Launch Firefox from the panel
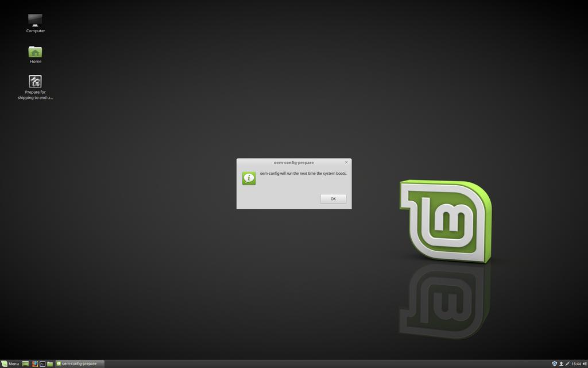The width and height of the screenshot is (588, 368). click(35, 364)
